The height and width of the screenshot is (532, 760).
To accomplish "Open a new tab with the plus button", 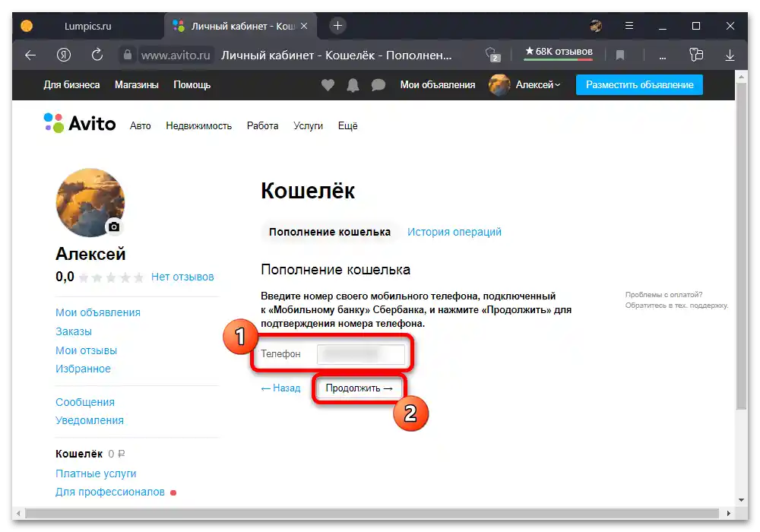I will click(338, 26).
